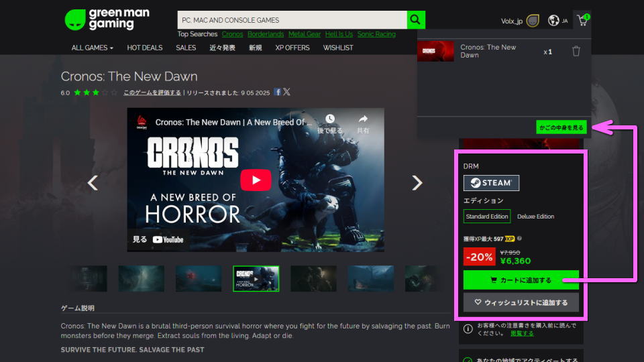Image resolution: width=644 pixels, height=362 pixels.
Task: Open XP OFFERS menu item
Action: pos(292,48)
